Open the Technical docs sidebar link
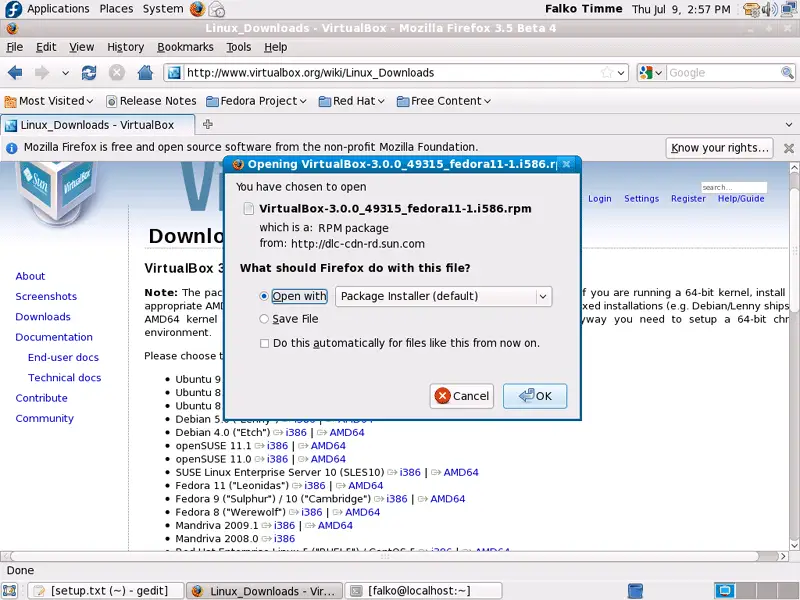Image resolution: width=800 pixels, height=600 pixels. tap(64, 378)
